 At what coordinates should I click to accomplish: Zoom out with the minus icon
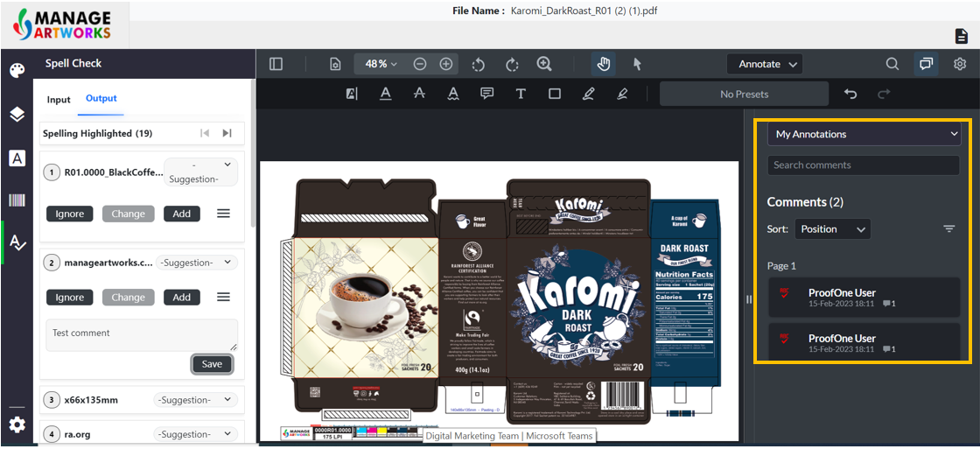tap(420, 64)
